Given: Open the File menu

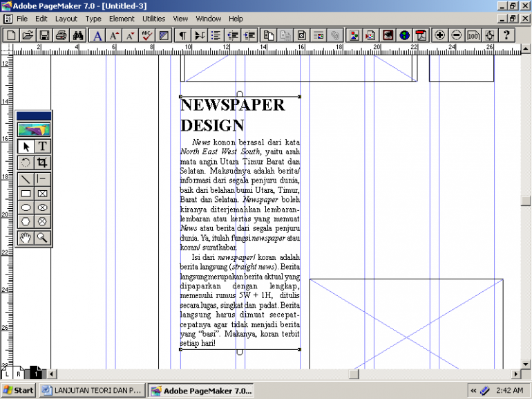Looking at the screenshot, I should pyautogui.click(x=22, y=19).
